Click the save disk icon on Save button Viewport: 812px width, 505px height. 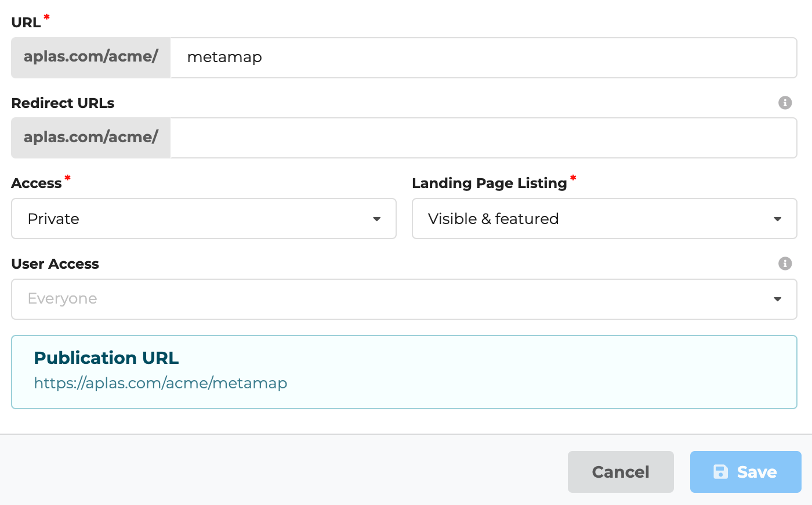(721, 472)
